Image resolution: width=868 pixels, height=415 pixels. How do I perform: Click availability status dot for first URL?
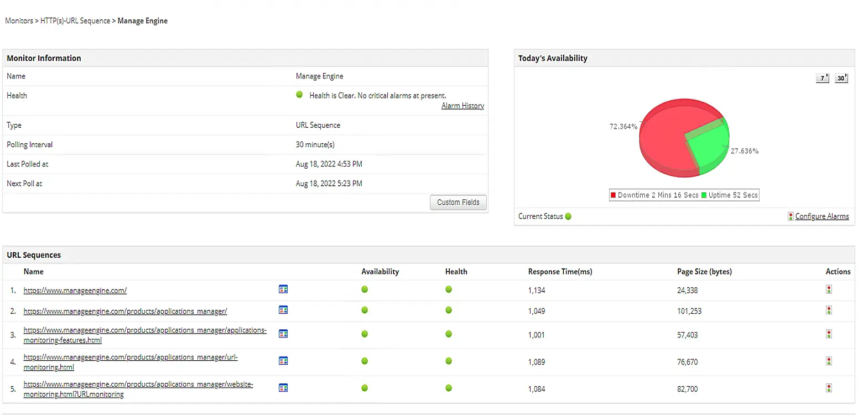click(x=365, y=289)
